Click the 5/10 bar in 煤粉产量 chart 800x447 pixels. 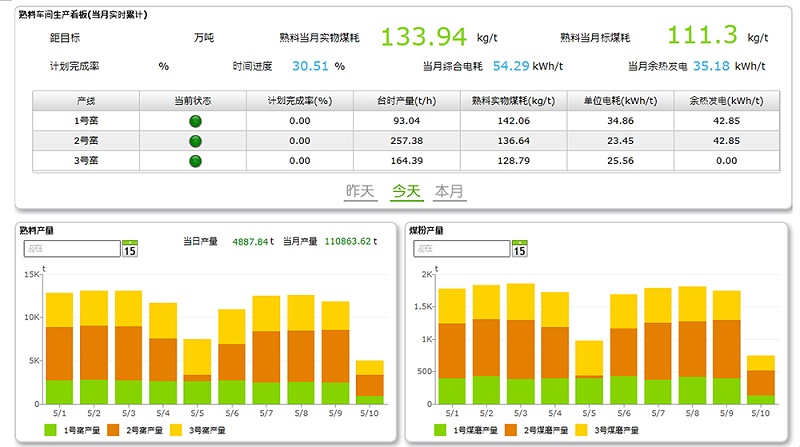(761, 379)
